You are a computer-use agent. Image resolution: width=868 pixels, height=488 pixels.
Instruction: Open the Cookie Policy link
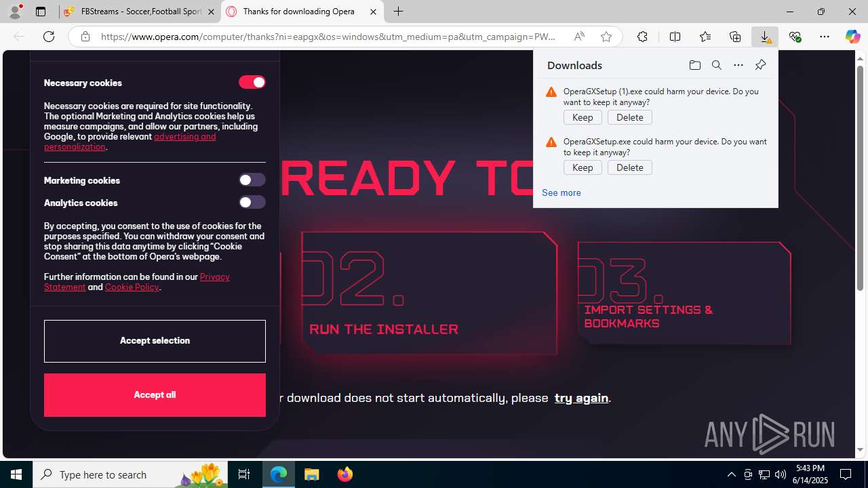[x=132, y=287]
